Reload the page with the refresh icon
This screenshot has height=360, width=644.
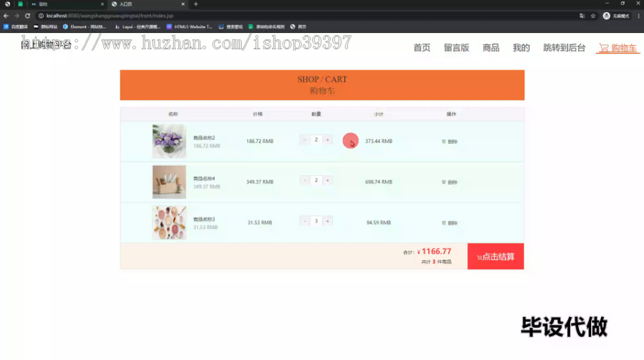click(27, 16)
